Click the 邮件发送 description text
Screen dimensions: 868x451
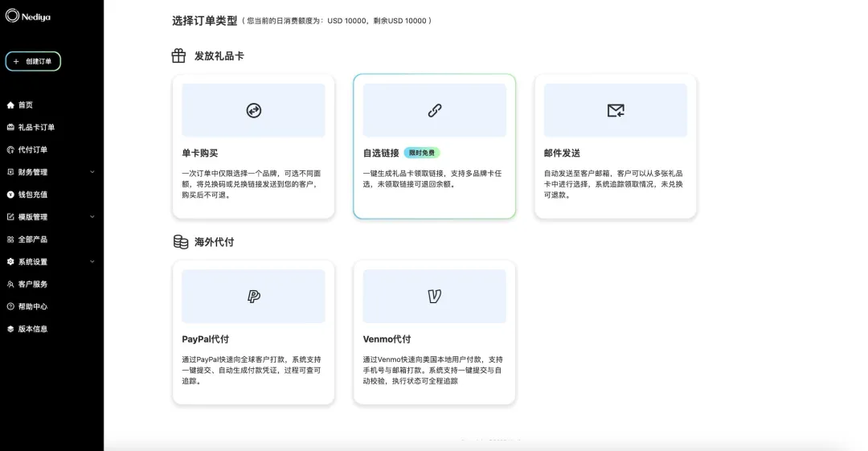click(613, 184)
